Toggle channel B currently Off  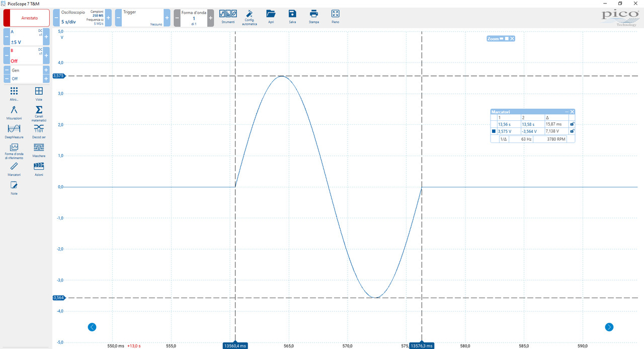tap(27, 56)
